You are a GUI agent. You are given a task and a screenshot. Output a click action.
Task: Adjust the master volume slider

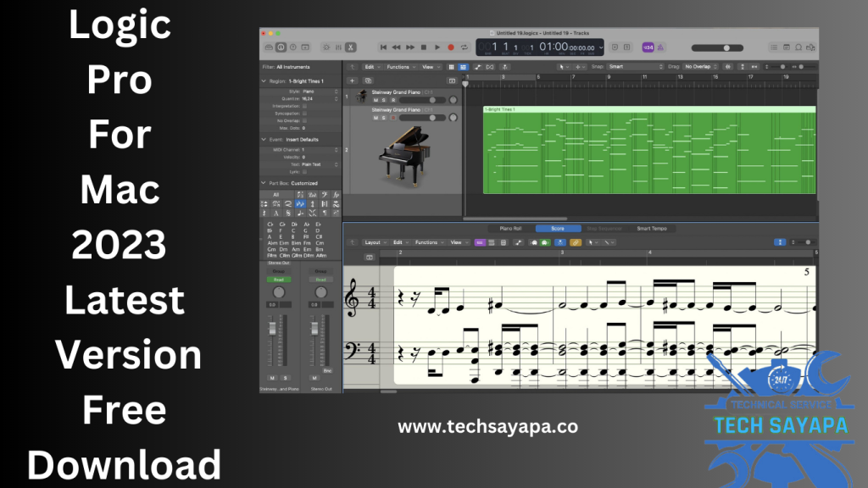[717, 48]
